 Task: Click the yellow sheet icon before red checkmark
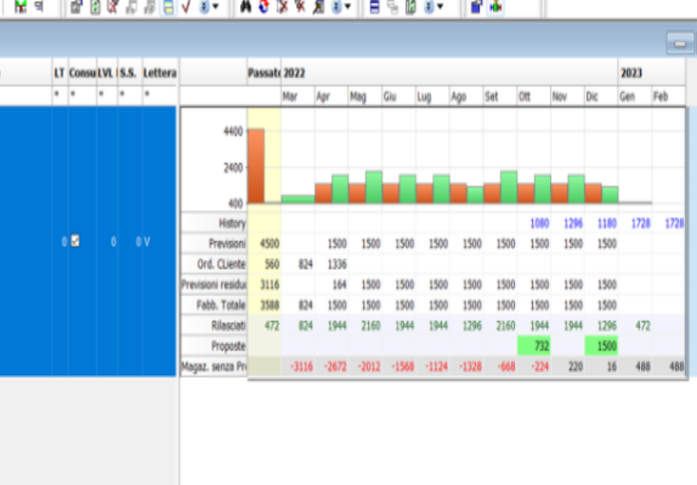tap(168, 6)
